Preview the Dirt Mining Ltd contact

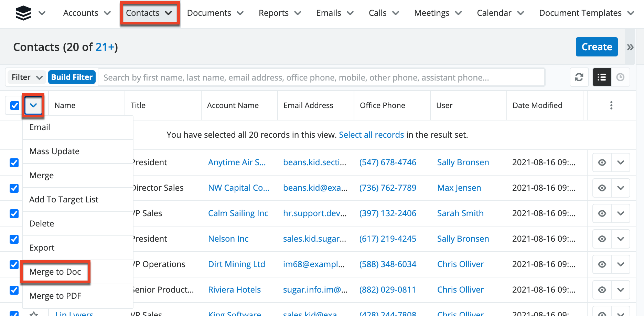click(602, 264)
